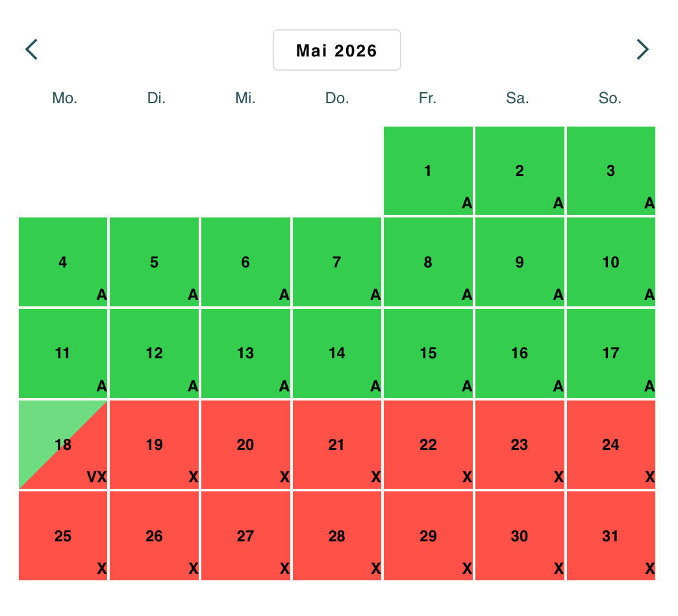The height and width of the screenshot is (616, 678).
Task: Select the last day, 31
Action: [610, 536]
